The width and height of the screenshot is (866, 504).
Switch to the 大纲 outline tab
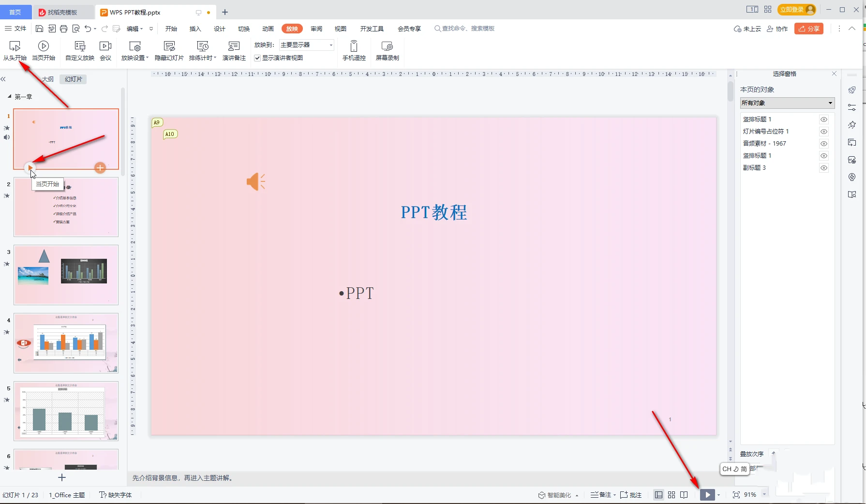(47, 79)
